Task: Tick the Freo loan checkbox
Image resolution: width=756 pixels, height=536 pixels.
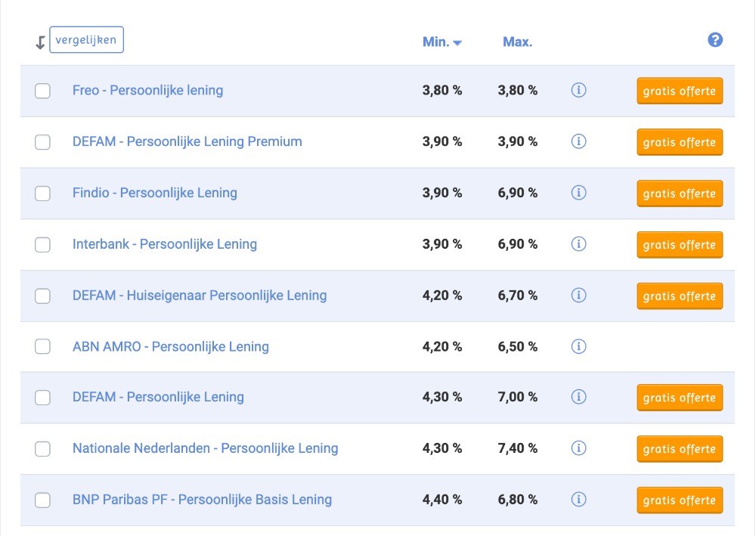Action: [43, 91]
